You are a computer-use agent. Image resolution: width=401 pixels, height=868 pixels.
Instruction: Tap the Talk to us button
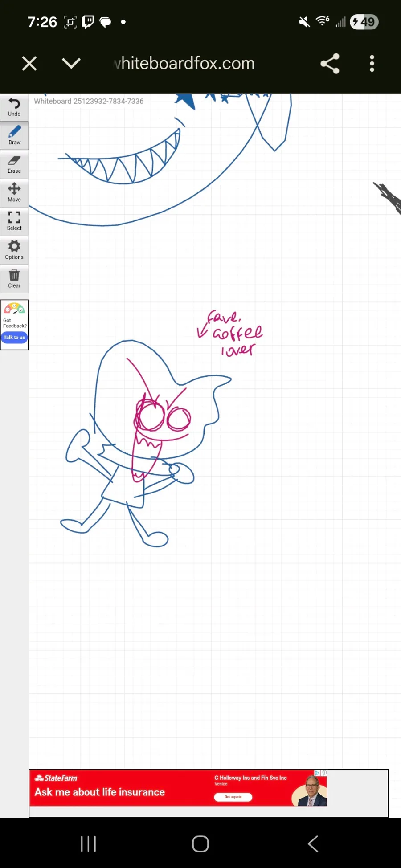tap(14, 338)
